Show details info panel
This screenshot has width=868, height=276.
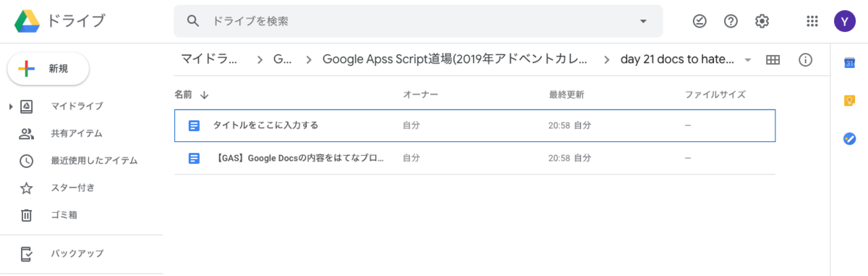pos(805,60)
